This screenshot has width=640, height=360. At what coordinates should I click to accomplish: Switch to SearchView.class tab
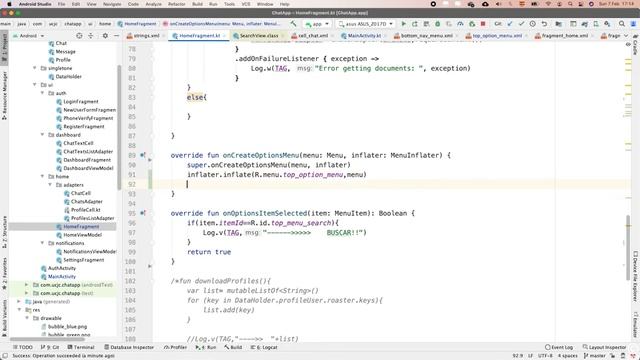tap(258, 36)
